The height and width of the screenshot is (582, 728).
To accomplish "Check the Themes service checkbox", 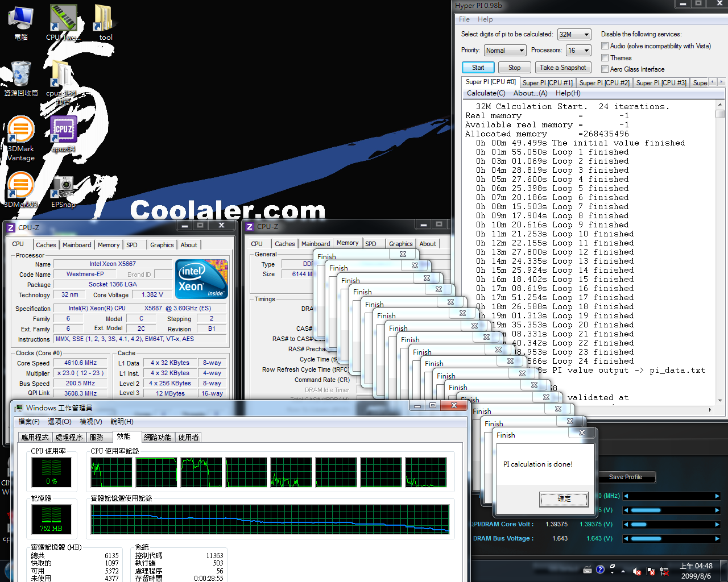I will tap(605, 58).
